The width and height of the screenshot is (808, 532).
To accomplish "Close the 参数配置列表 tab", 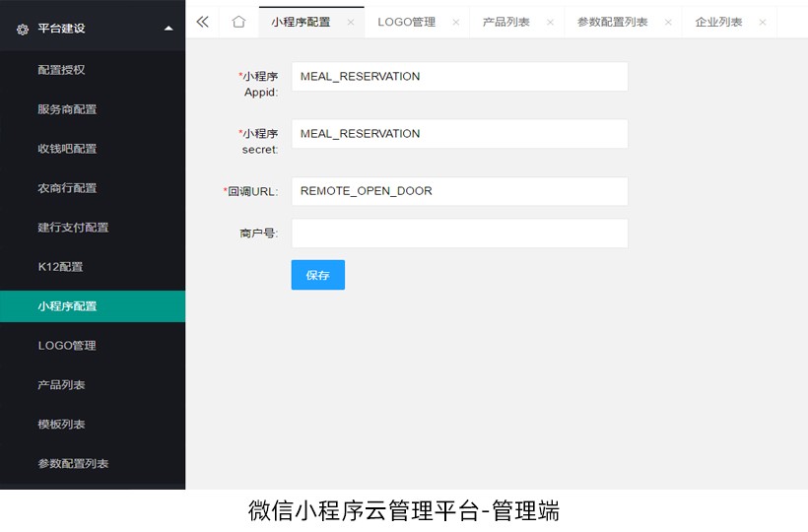I will point(668,22).
